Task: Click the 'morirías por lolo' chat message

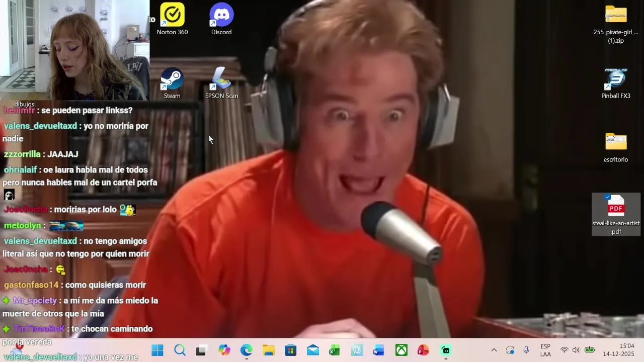Action: 85,209
